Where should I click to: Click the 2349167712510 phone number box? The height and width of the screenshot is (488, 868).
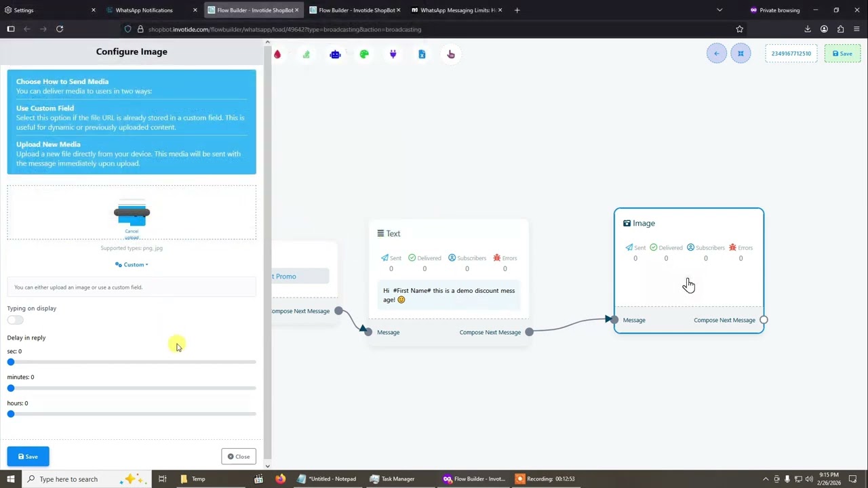coord(791,54)
